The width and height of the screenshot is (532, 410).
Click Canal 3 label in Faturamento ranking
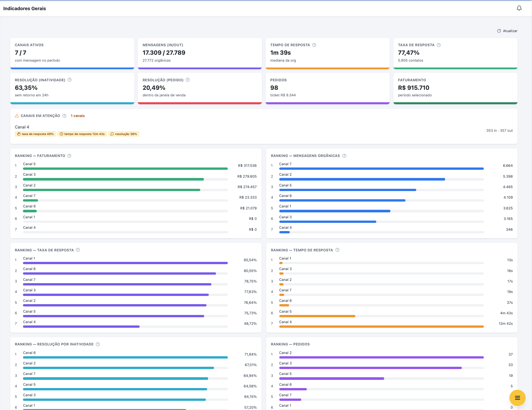(29, 174)
